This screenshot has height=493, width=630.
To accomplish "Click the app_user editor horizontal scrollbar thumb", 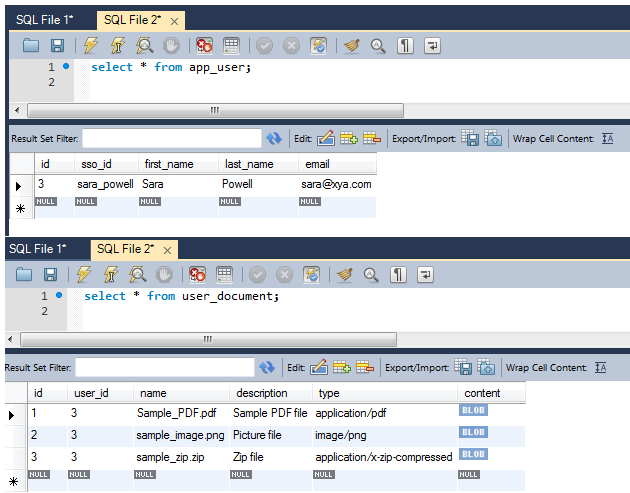I will click(x=215, y=110).
